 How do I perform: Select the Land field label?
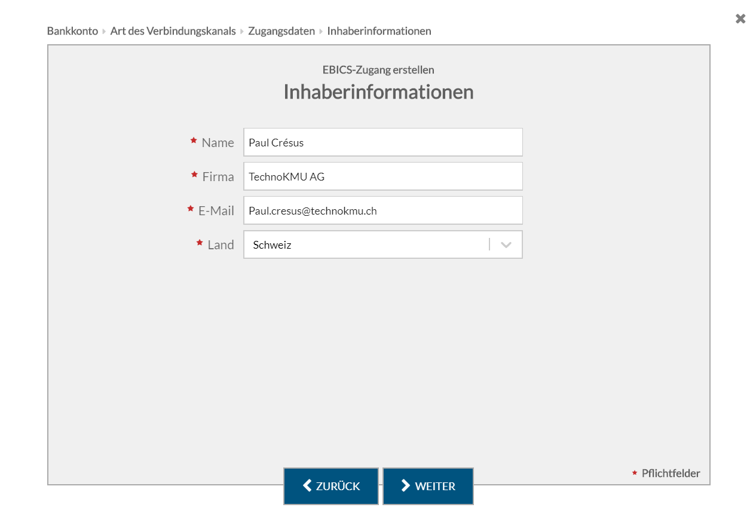(221, 245)
